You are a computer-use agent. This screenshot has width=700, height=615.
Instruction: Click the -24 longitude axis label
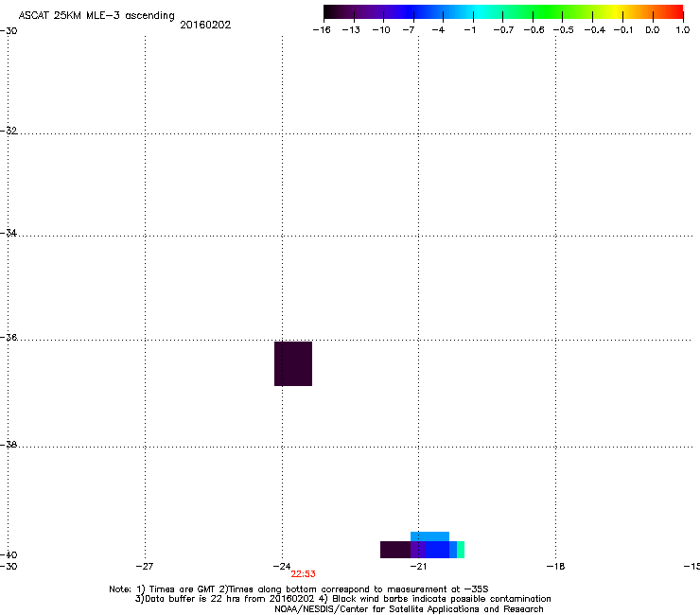(x=282, y=567)
